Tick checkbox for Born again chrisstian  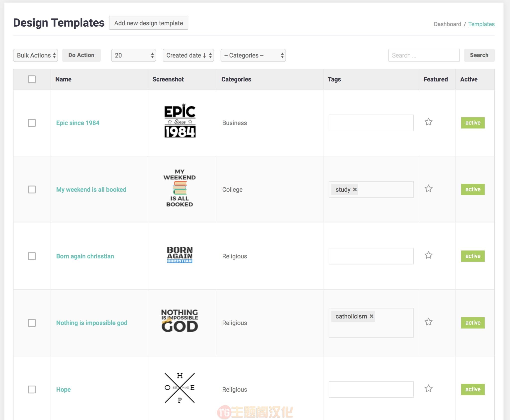click(x=32, y=256)
